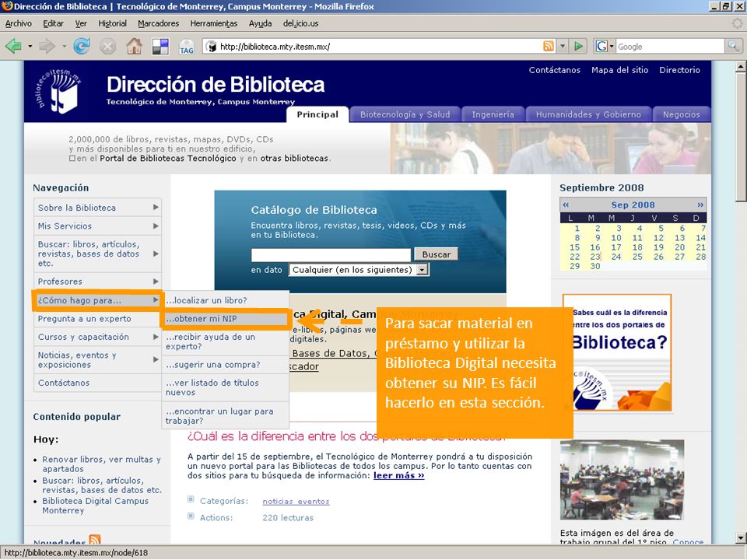Select '...ver listado de títulos nuevos'
747x560 pixels.
coord(226,387)
